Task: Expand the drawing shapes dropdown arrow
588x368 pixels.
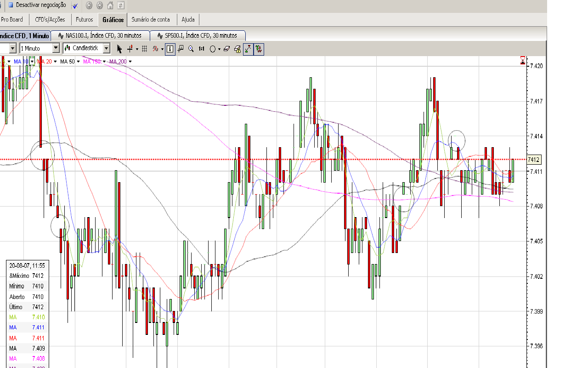Action: [219, 49]
